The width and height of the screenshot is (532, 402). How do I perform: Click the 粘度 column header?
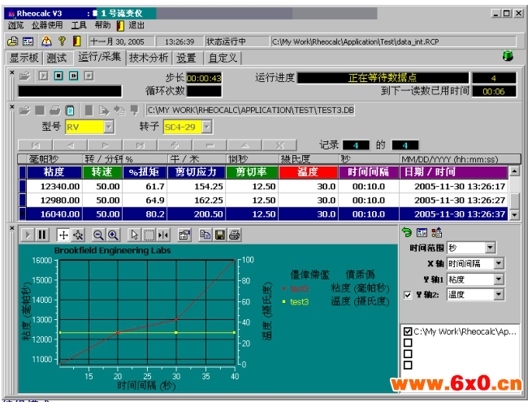54,172
